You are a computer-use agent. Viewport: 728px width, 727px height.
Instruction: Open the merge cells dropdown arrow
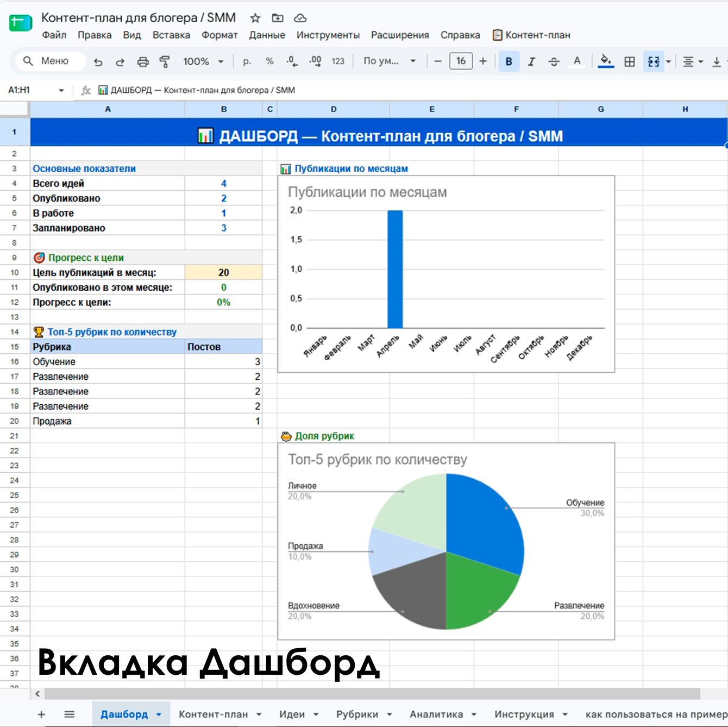668,61
